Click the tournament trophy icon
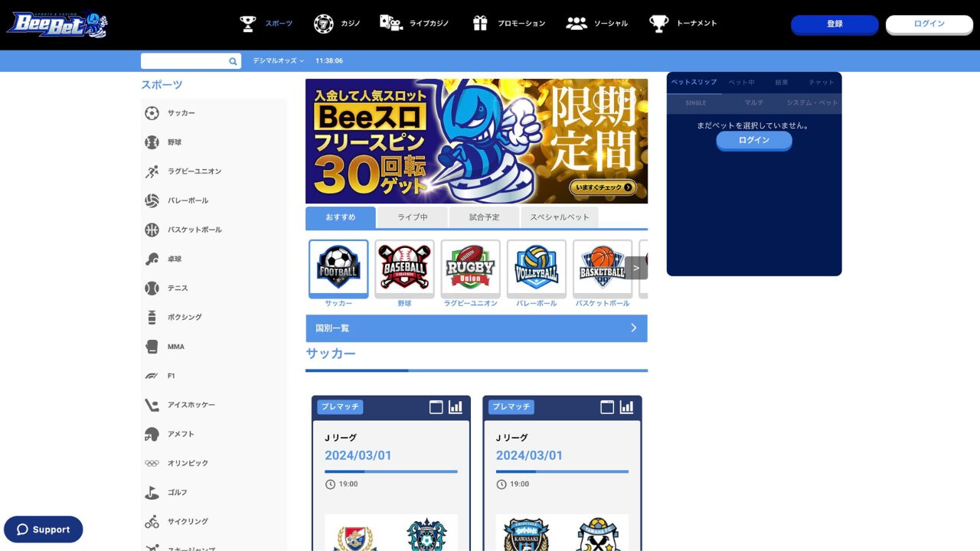Screen dimensions: 980x551 [659, 24]
